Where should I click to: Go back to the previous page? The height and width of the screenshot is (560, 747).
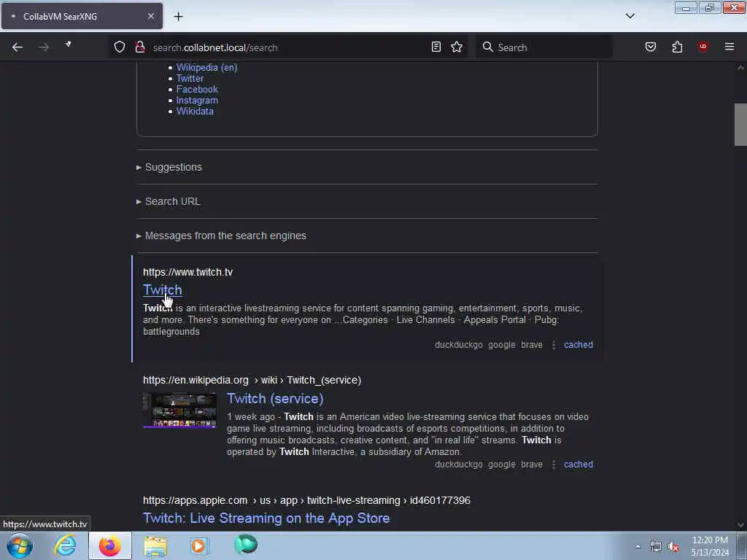pyautogui.click(x=18, y=47)
